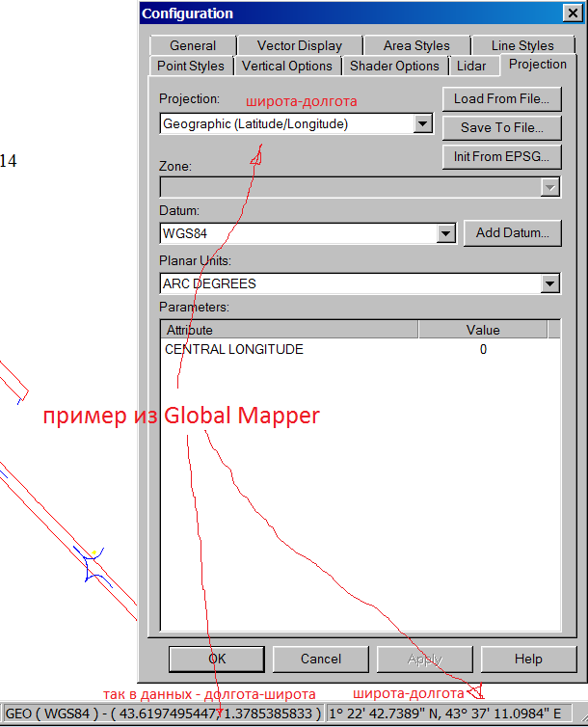The height and width of the screenshot is (727, 588).
Task: Click the Add Datum button
Action: pyautogui.click(x=513, y=232)
